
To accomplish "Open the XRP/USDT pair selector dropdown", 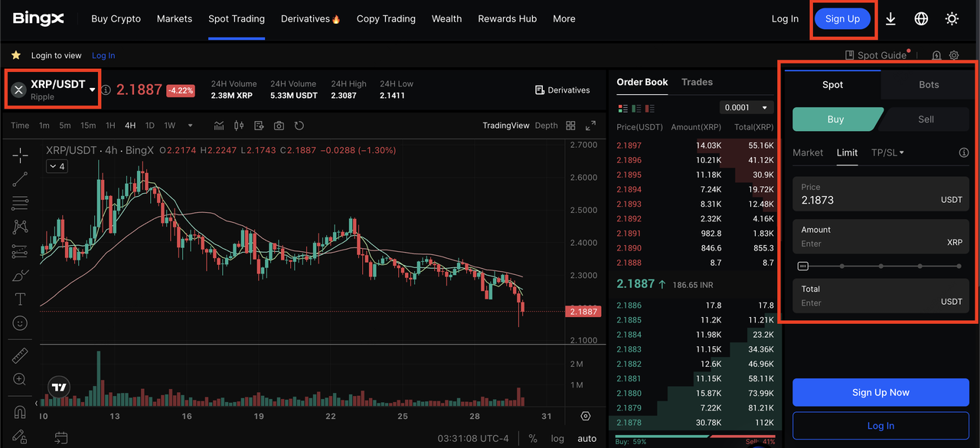I will [53, 90].
